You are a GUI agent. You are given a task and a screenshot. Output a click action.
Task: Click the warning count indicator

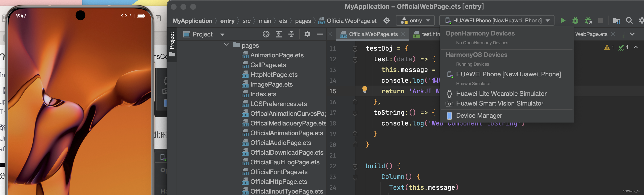[x=609, y=47]
